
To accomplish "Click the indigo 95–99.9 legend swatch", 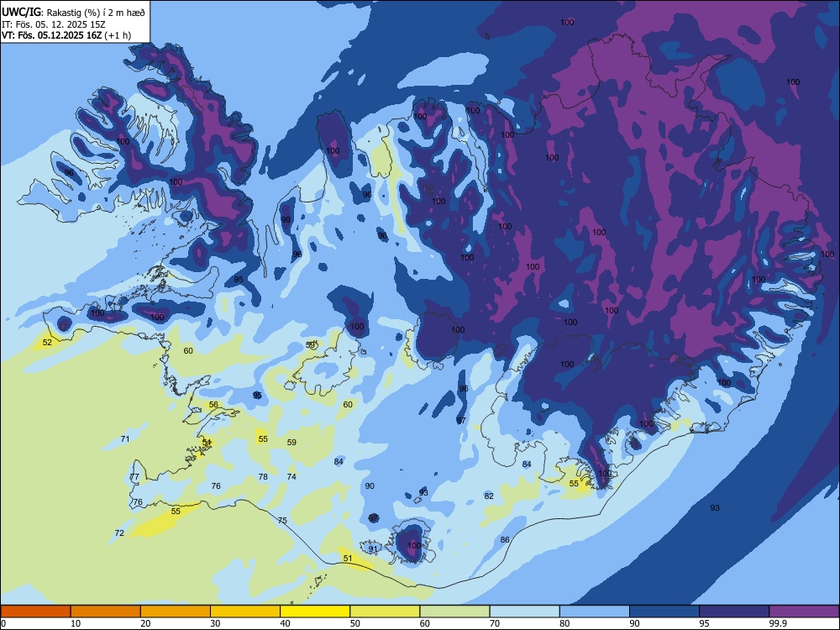I will pyautogui.click(x=734, y=612).
